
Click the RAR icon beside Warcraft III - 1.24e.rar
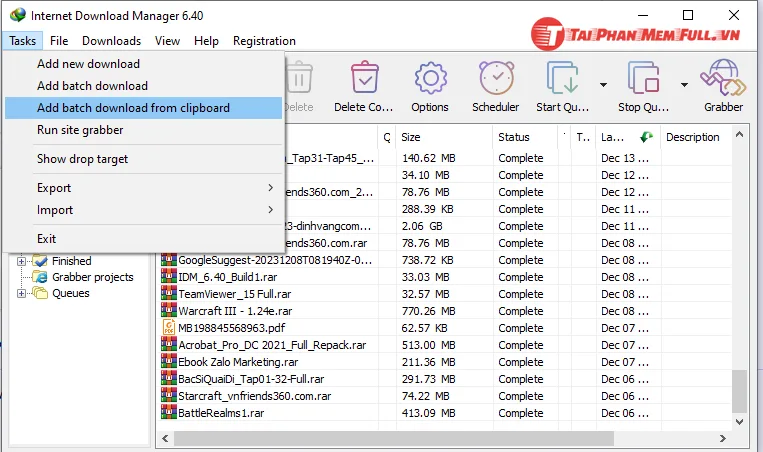tap(168, 310)
